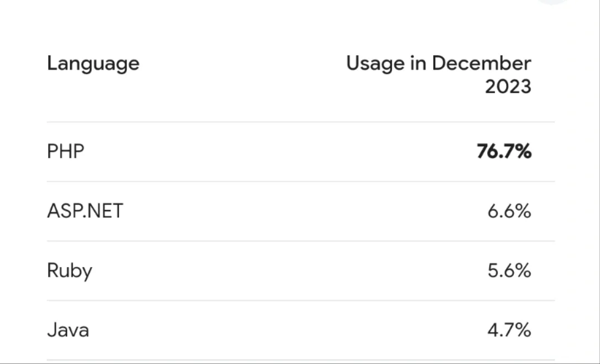Select the year 2023 in header
600x364 pixels.
click(508, 87)
